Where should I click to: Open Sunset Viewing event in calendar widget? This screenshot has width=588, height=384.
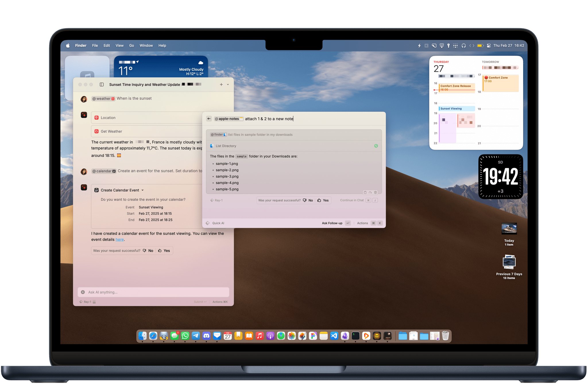click(x=457, y=109)
